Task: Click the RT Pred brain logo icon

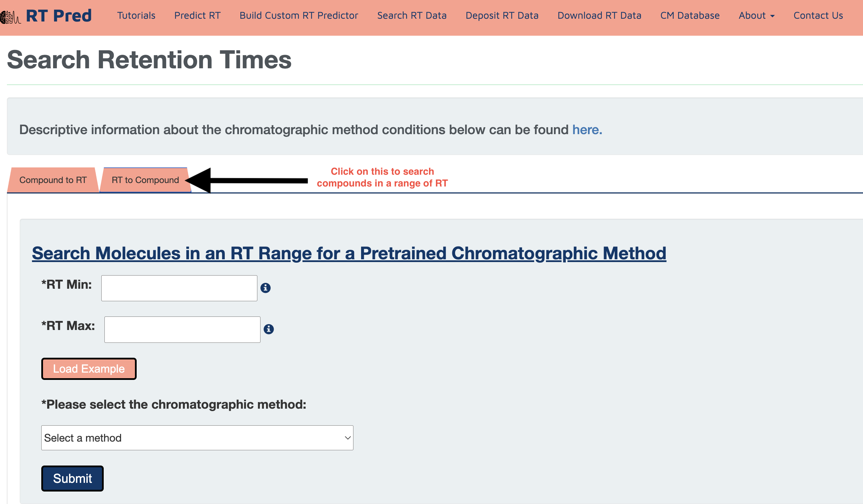Action: coord(10,17)
